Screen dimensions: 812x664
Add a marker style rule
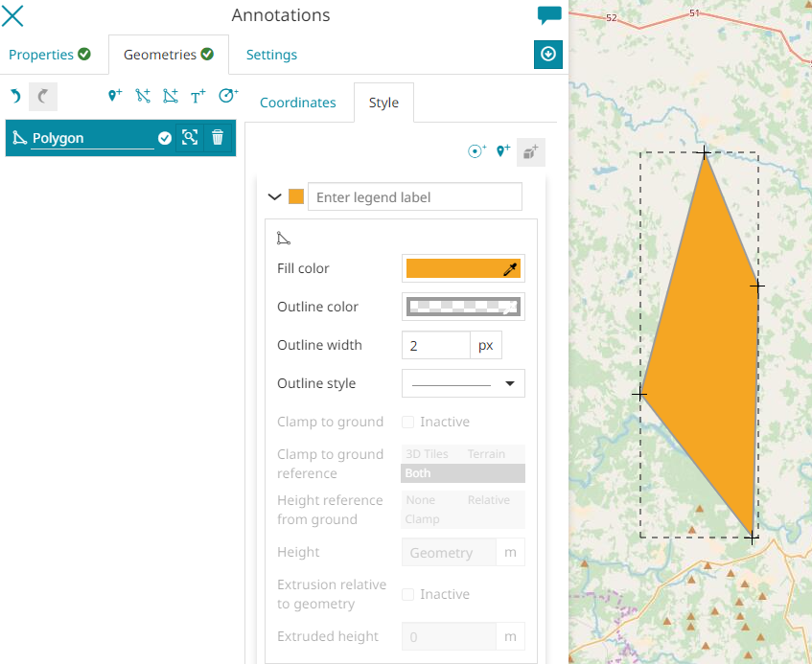click(502, 151)
